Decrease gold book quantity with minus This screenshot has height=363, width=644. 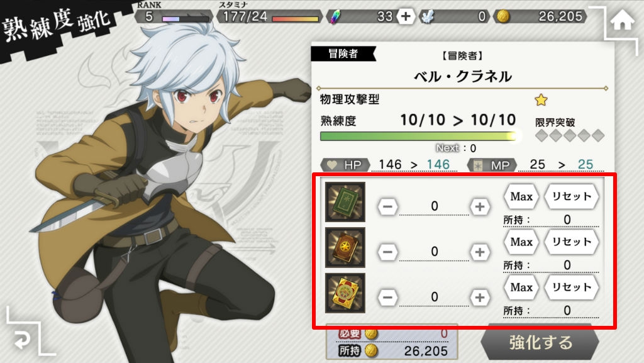(387, 298)
